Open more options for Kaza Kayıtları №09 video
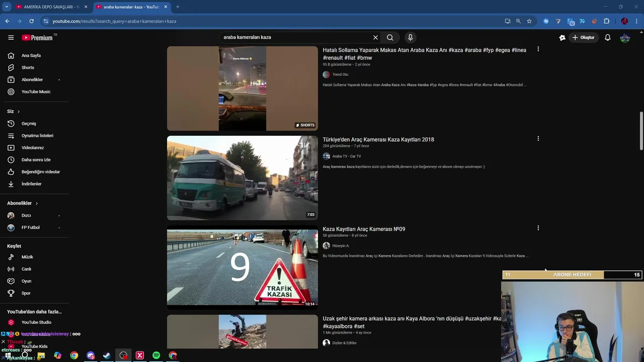Image resolution: width=644 pixels, height=362 pixels. pos(538,228)
